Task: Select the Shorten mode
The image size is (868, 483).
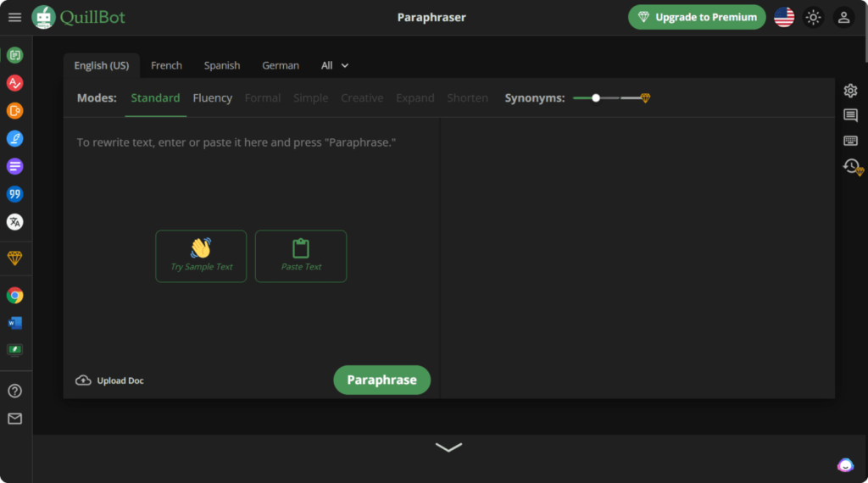Action: pyautogui.click(x=468, y=98)
